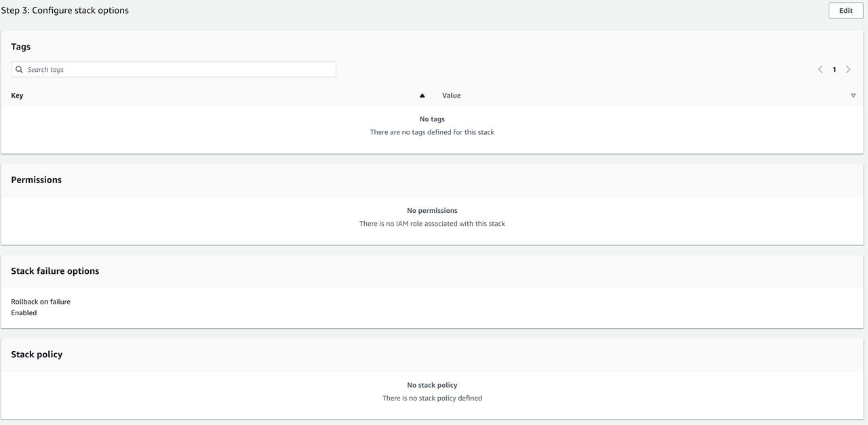Click the 'Step 3: Configure stack options' title
This screenshot has height=425, width=868.
65,10
